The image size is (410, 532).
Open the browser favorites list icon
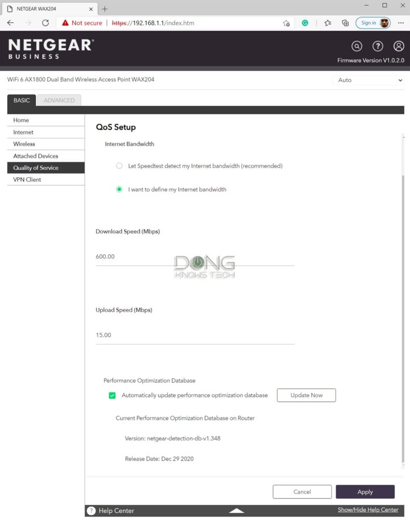[327, 23]
